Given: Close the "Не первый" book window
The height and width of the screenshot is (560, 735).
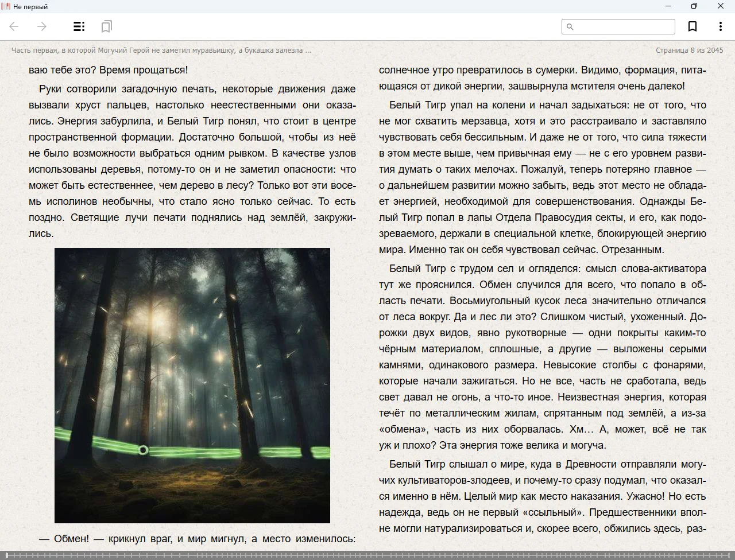Looking at the screenshot, I should [720, 6].
